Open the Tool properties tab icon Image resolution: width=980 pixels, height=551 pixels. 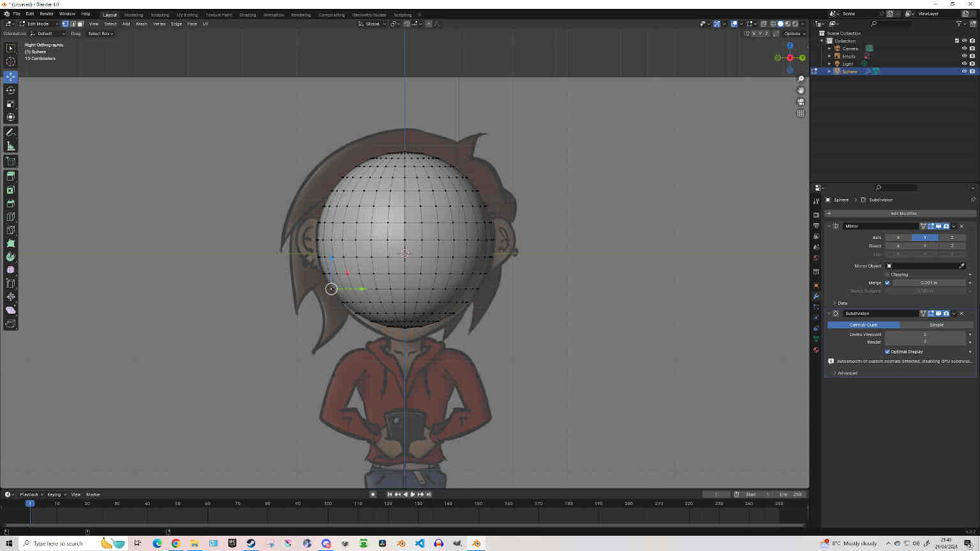click(816, 201)
